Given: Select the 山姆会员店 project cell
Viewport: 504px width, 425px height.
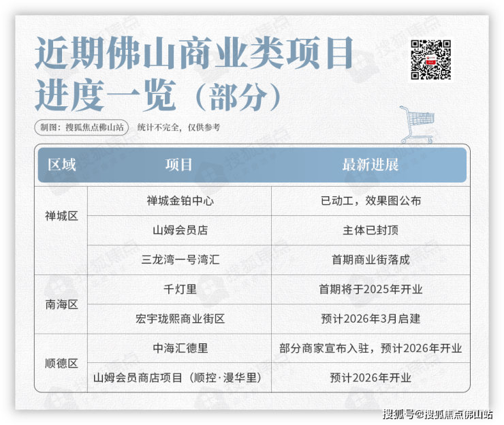Looking at the screenshot, I should (x=180, y=230).
